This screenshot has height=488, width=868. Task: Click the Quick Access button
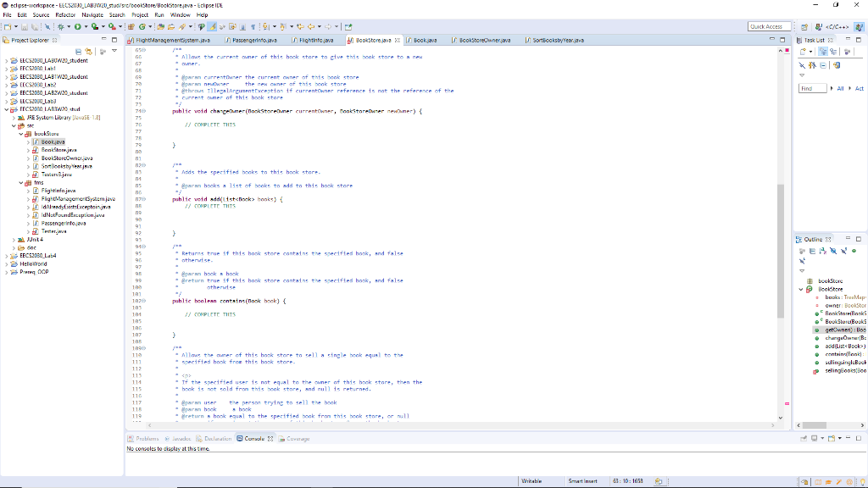pos(768,25)
